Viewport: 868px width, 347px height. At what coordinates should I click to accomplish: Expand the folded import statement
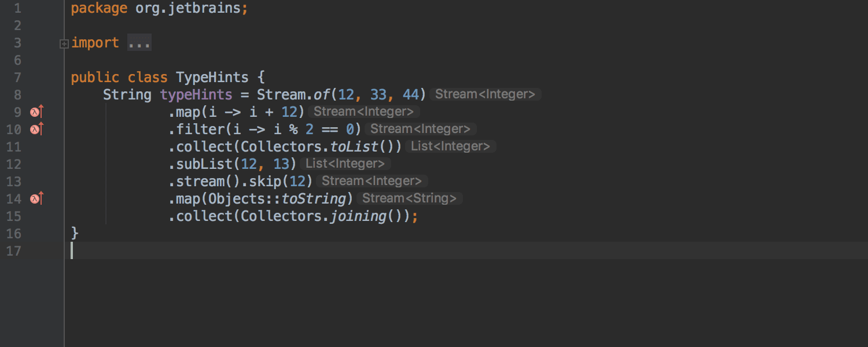tap(64, 43)
